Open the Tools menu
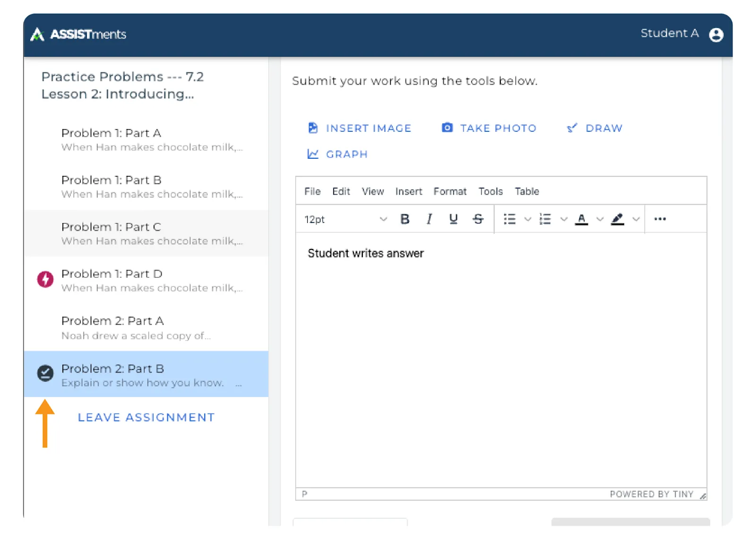Screen dimensions: 756x551 pyautogui.click(x=490, y=191)
